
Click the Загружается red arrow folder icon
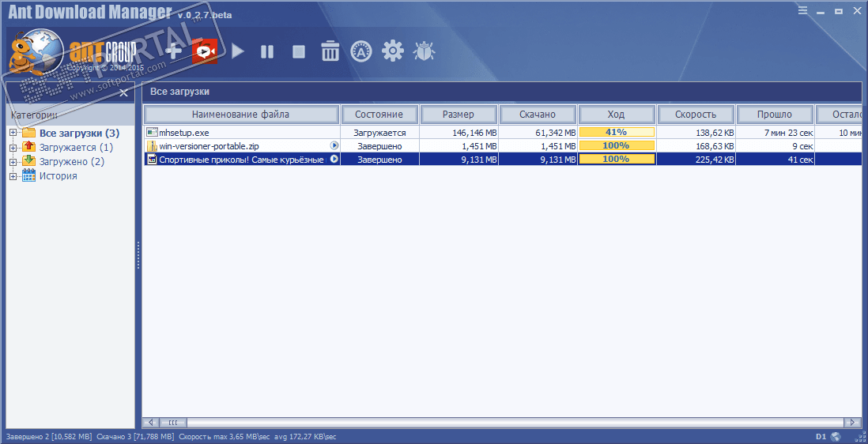(28, 146)
